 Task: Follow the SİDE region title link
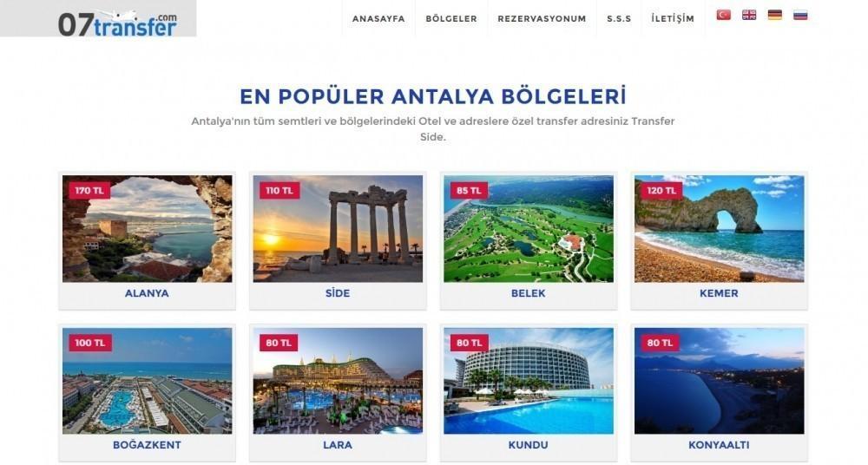pos(338,293)
